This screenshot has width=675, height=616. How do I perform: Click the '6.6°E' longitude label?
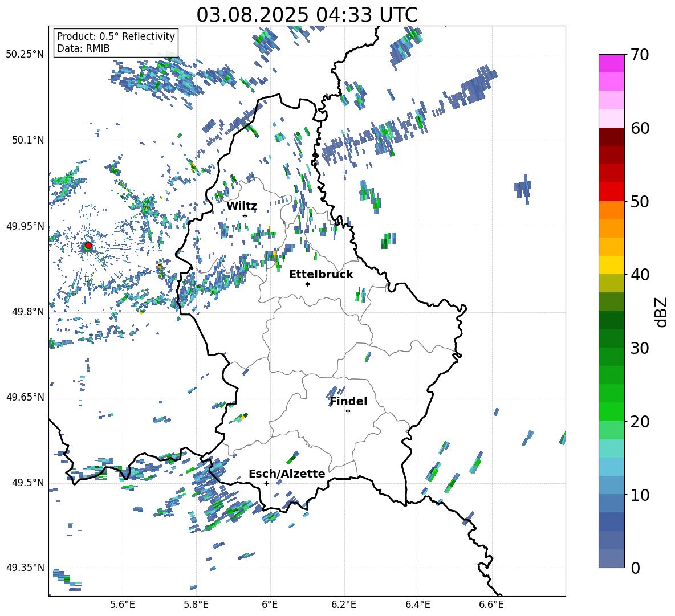(x=491, y=605)
